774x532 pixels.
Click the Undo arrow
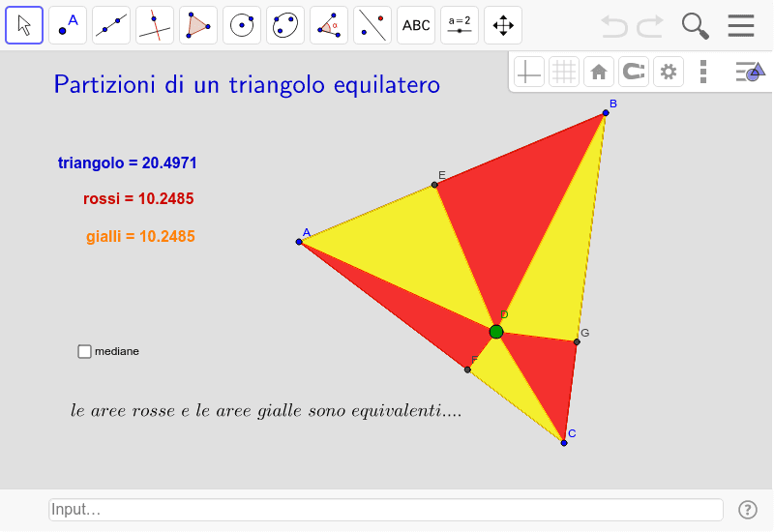pyautogui.click(x=614, y=26)
